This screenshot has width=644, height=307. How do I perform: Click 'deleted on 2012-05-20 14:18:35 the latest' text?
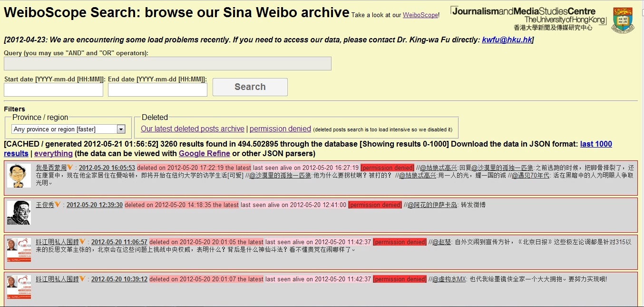click(x=182, y=205)
